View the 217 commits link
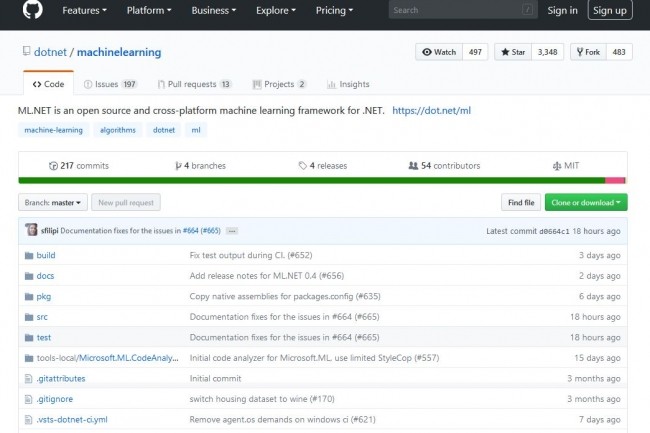Viewport: 650px width, 433px height. pyautogui.click(x=79, y=166)
